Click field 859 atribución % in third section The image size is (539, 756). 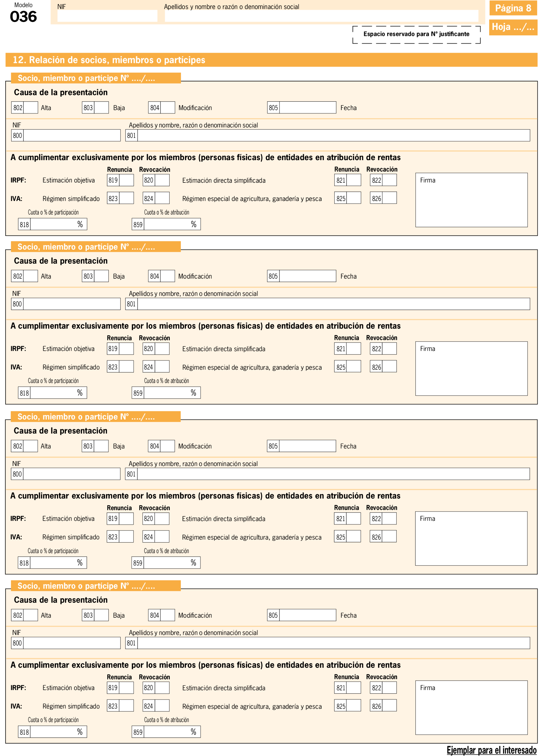172,563
